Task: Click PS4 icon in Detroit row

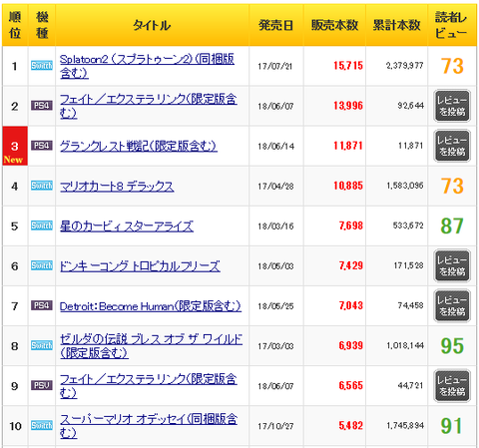Action: click(x=42, y=305)
